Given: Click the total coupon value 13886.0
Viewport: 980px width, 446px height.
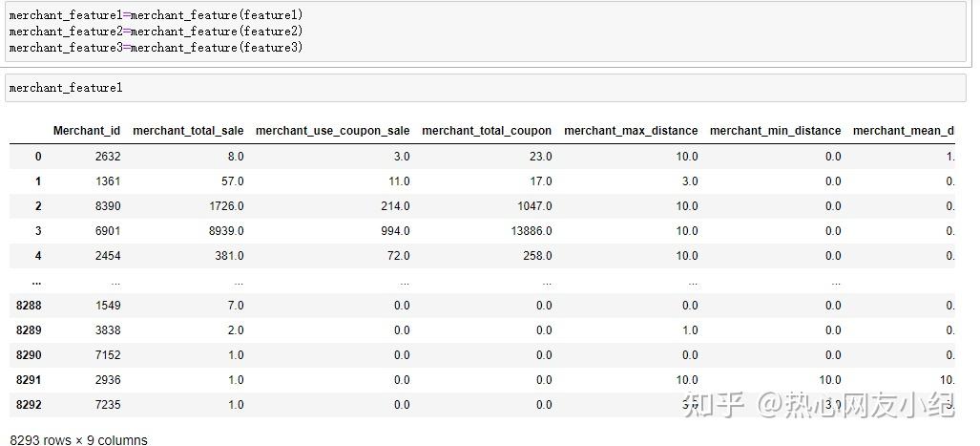Looking at the screenshot, I should pos(532,230).
